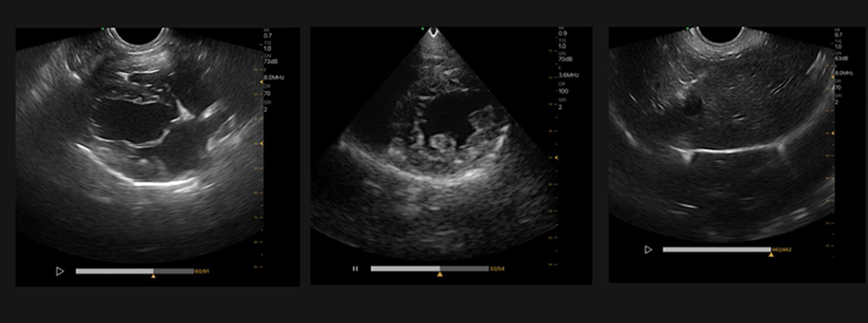Seek on the left clip progress bar
The height and width of the screenshot is (323, 868).
pos(134,271)
